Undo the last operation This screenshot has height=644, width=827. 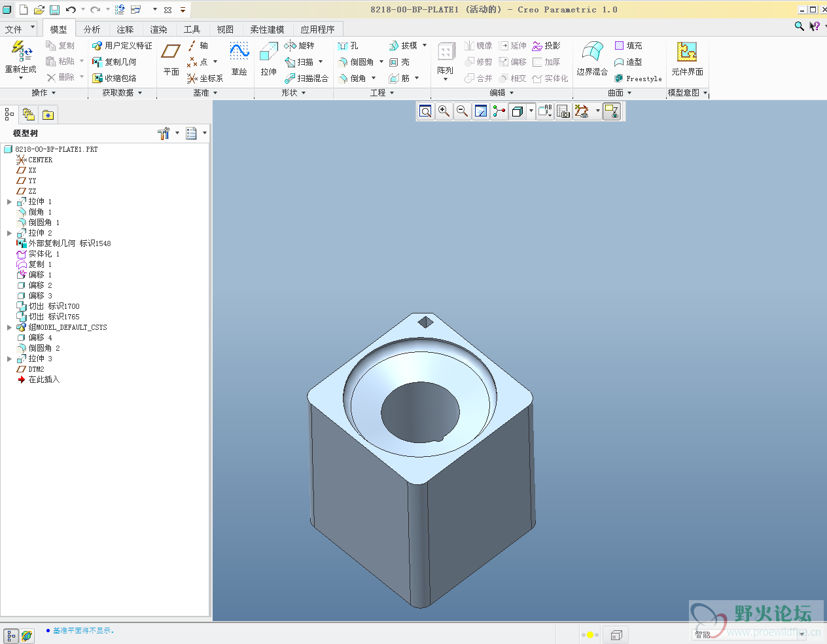(71, 9)
